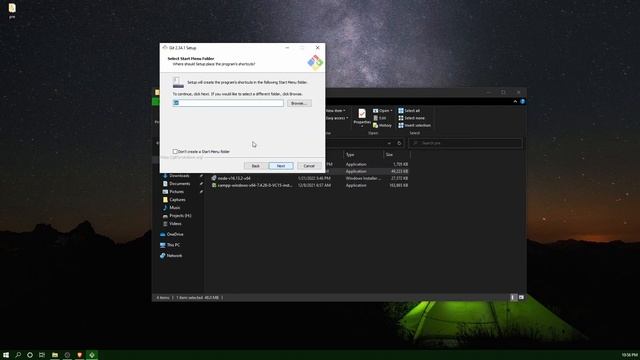The height and width of the screenshot is (360, 640).
Task: Open Music in the navigation pane
Action: pyautogui.click(x=174, y=208)
